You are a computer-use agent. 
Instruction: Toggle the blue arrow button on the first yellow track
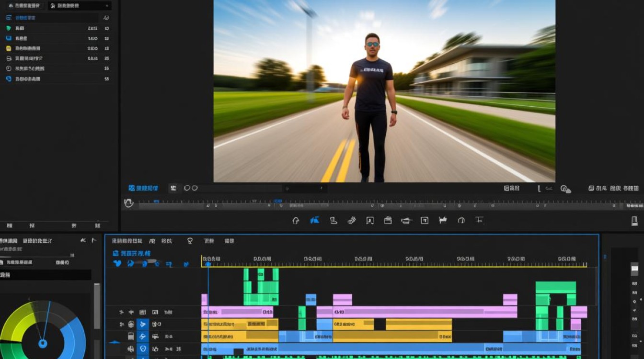143,324
